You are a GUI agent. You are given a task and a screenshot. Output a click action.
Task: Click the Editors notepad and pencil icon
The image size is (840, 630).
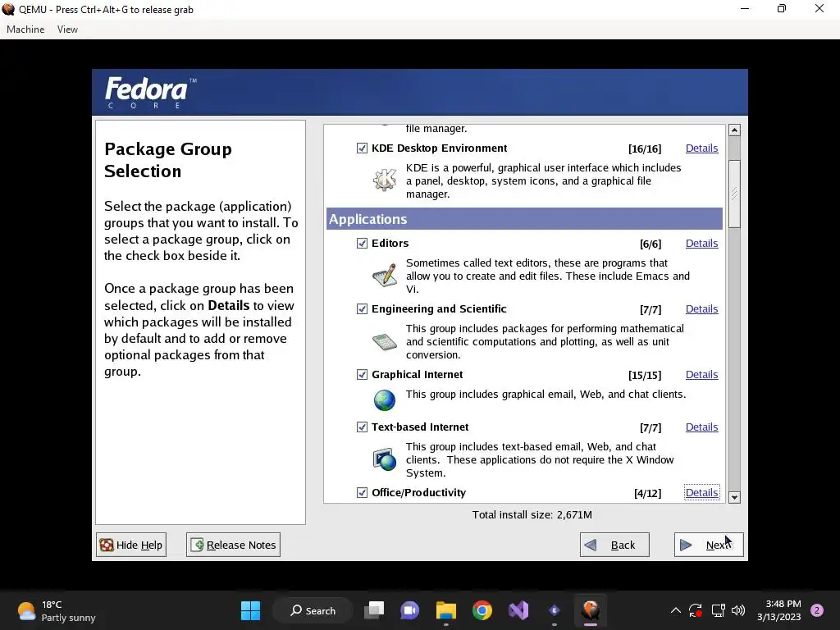(x=385, y=276)
